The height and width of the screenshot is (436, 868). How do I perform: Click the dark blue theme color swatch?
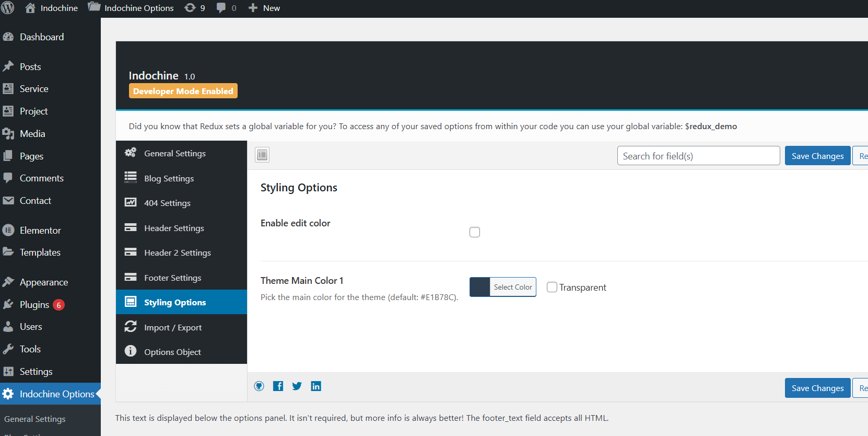point(479,287)
